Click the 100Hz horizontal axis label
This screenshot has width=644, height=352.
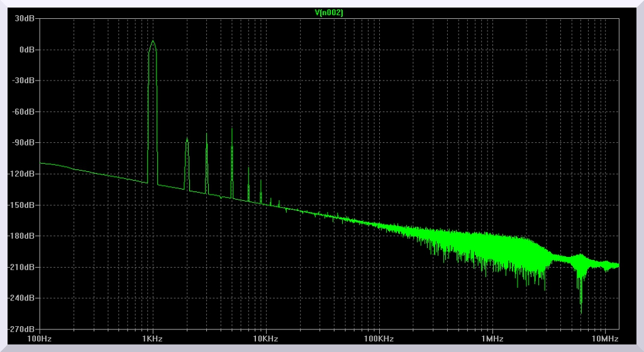40,339
